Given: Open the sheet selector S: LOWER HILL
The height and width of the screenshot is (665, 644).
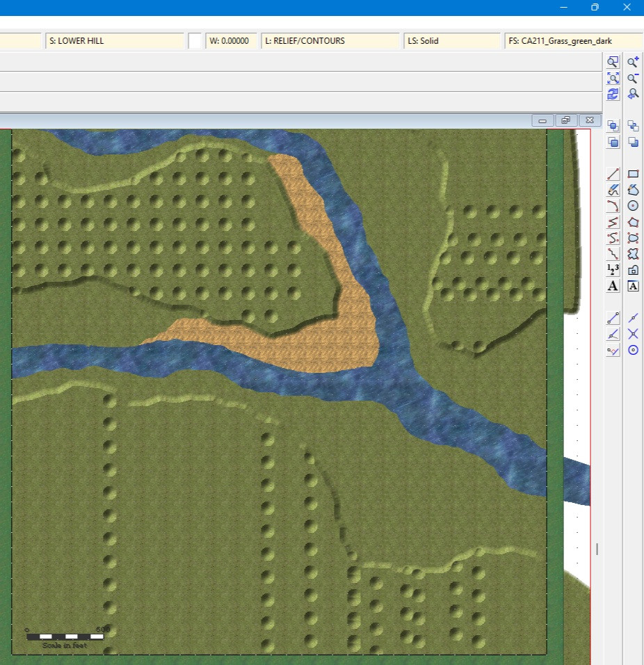Looking at the screenshot, I should click(x=115, y=41).
